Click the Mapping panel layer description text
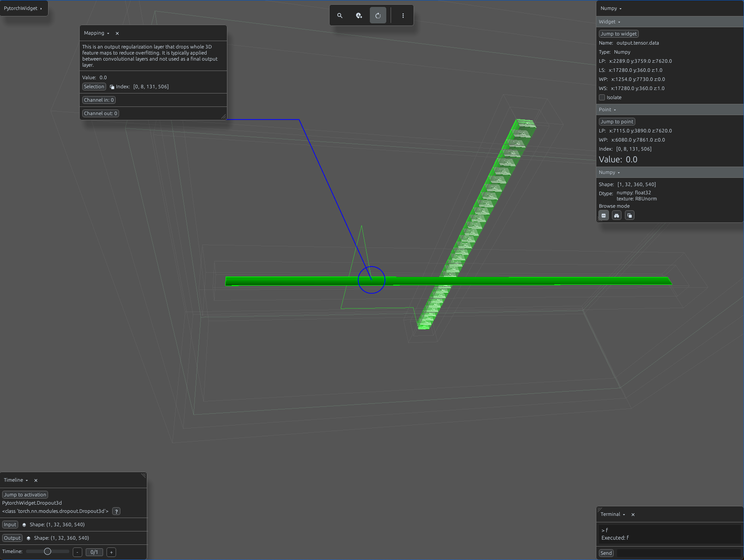 (x=150, y=56)
